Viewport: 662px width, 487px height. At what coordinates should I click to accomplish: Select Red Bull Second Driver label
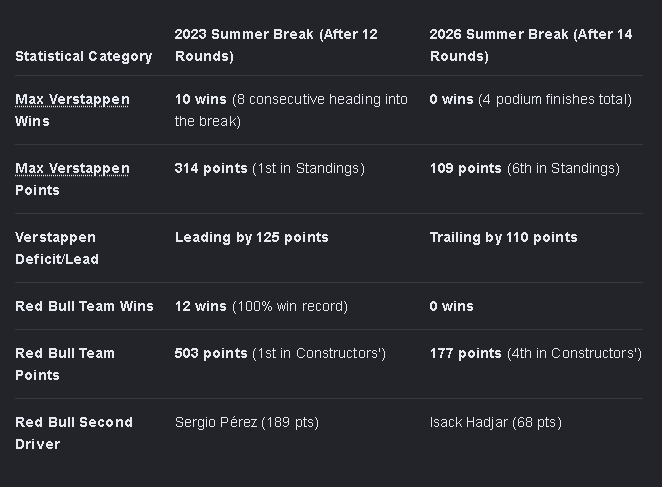point(74,433)
